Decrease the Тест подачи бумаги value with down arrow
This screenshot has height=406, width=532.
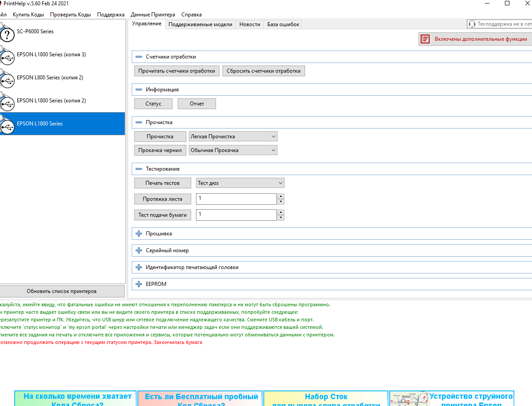pyautogui.click(x=281, y=218)
